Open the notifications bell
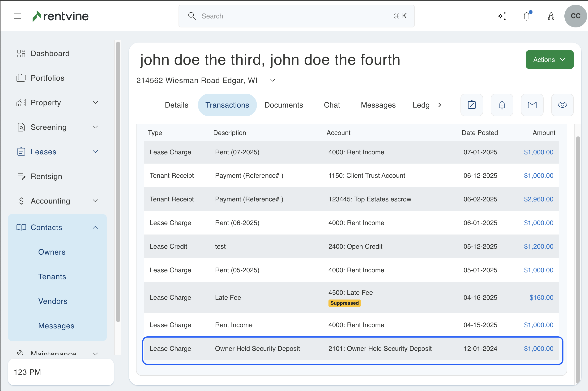Screen dimensions: 588x391 (x=527, y=16)
